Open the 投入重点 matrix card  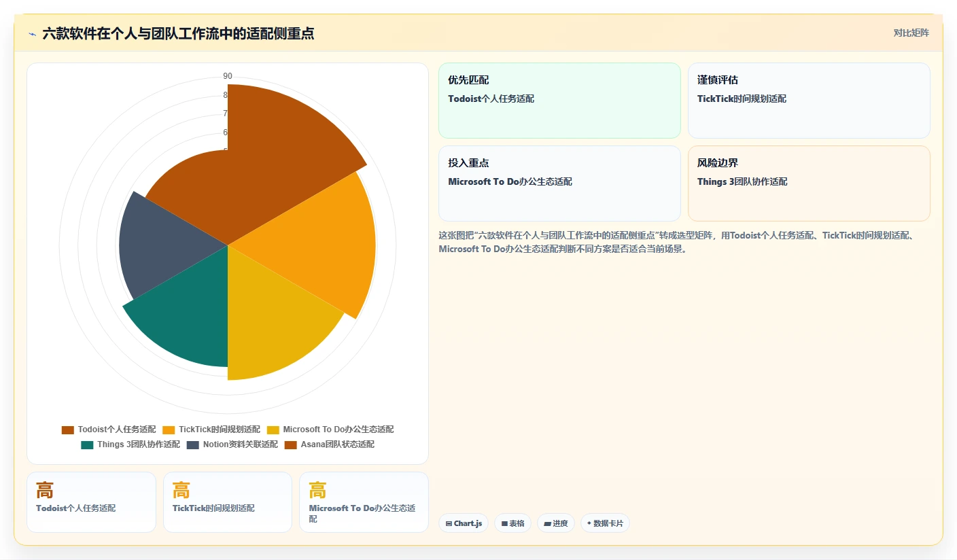tap(559, 183)
